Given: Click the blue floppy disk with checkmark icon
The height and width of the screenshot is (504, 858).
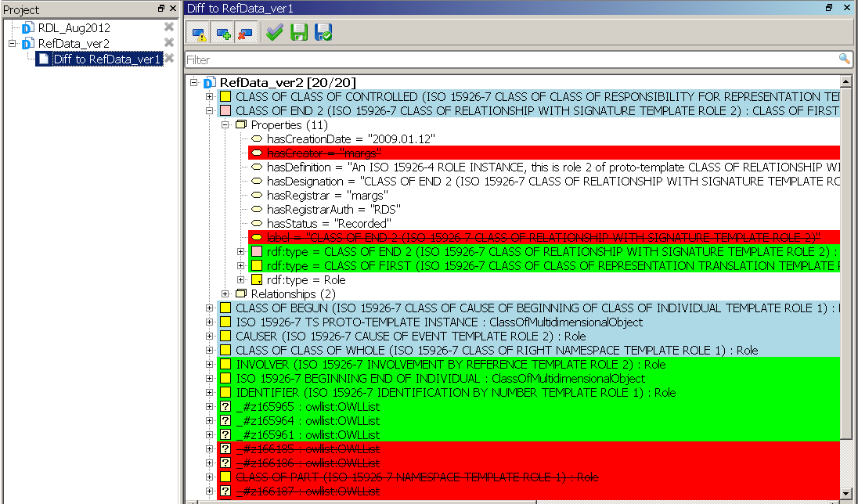Looking at the screenshot, I should point(323,33).
